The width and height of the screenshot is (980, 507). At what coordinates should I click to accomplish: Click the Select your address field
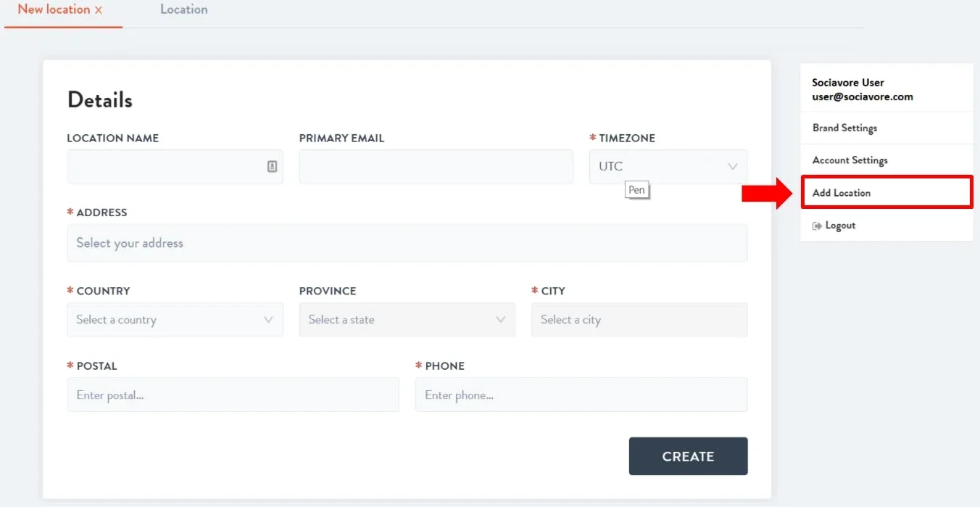[x=407, y=243]
